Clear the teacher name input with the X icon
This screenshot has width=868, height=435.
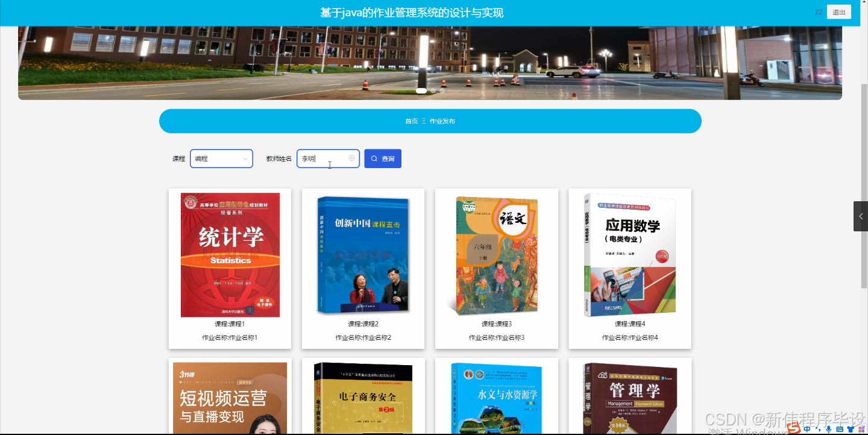click(352, 158)
